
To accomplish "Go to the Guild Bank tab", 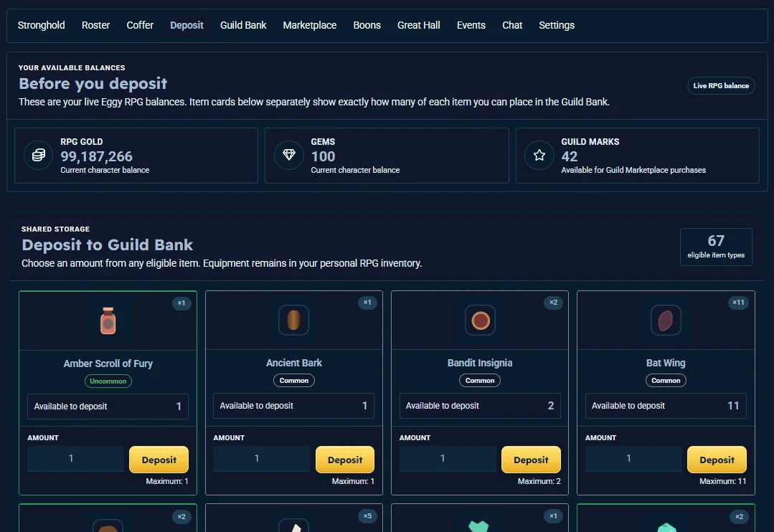I will tap(243, 25).
